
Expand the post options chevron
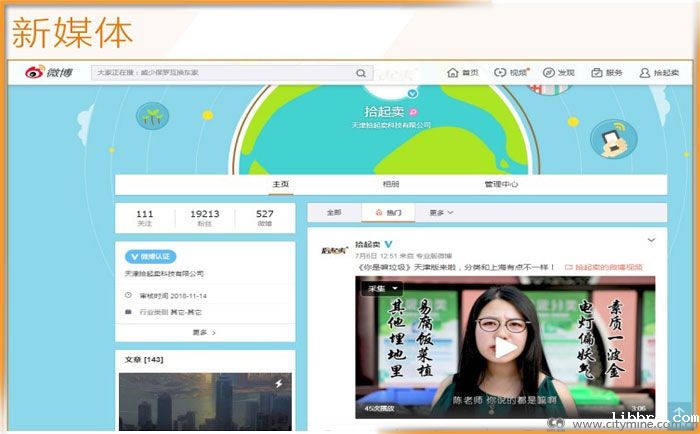[x=651, y=241]
